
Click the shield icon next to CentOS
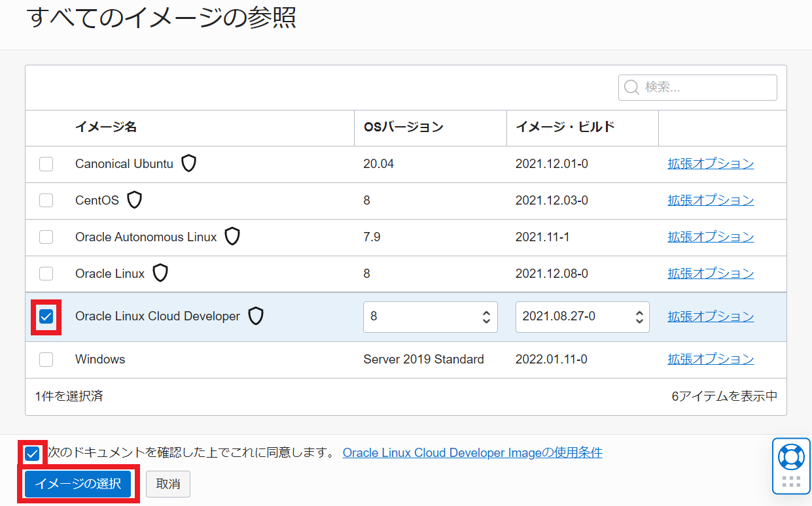coord(134,200)
